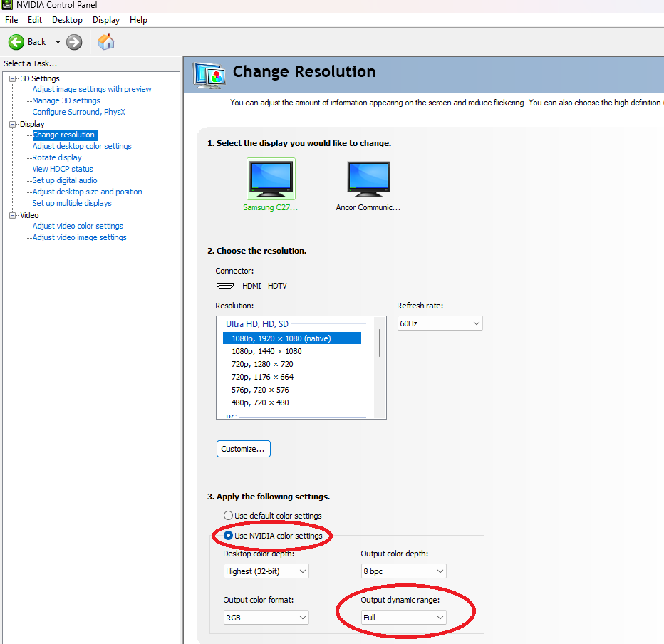Select 720p, 1176 × 664 resolution

pyautogui.click(x=262, y=377)
